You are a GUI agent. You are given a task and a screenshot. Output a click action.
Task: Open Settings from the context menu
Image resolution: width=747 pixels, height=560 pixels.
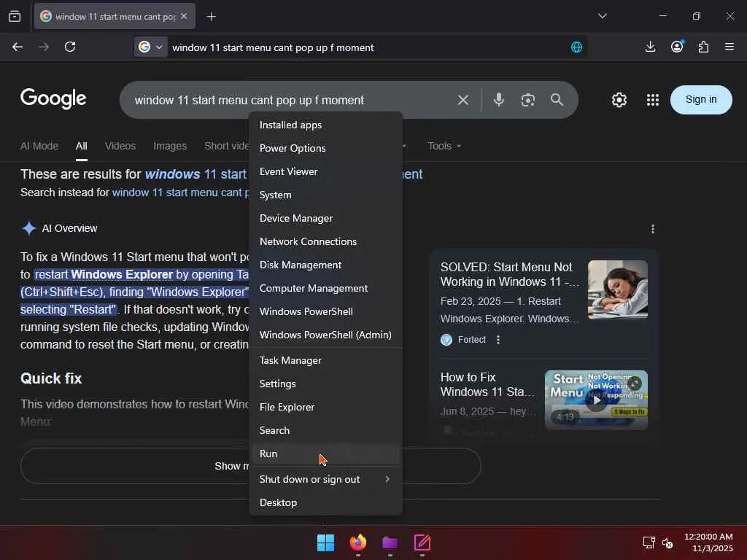tap(325, 384)
